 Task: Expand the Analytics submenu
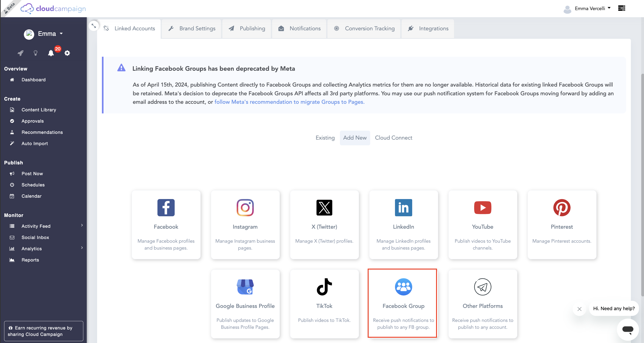(x=82, y=248)
